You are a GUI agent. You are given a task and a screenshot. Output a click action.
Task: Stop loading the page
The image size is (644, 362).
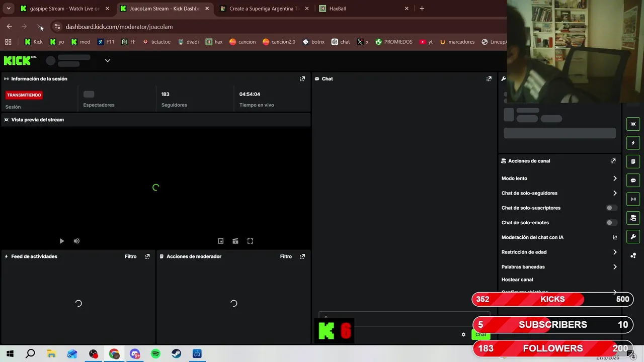tap(39, 27)
